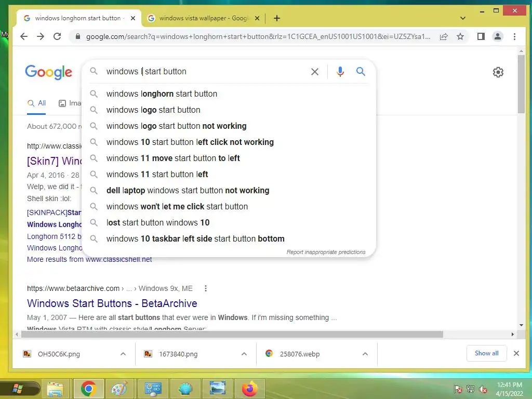The height and width of the screenshot is (399, 532).
Task: Choose 'windows logo start button not working'
Action: pyautogui.click(x=229, y=126)
